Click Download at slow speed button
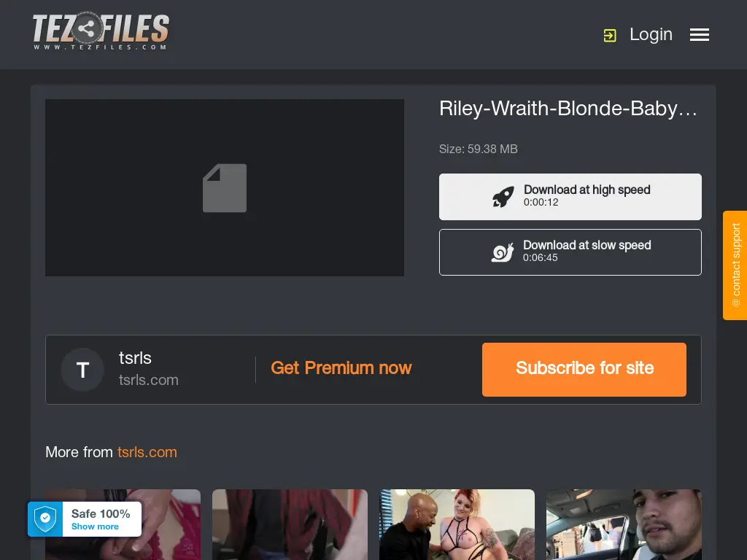The height and width of the screenshot is (560, 747). tap(570, 252)
